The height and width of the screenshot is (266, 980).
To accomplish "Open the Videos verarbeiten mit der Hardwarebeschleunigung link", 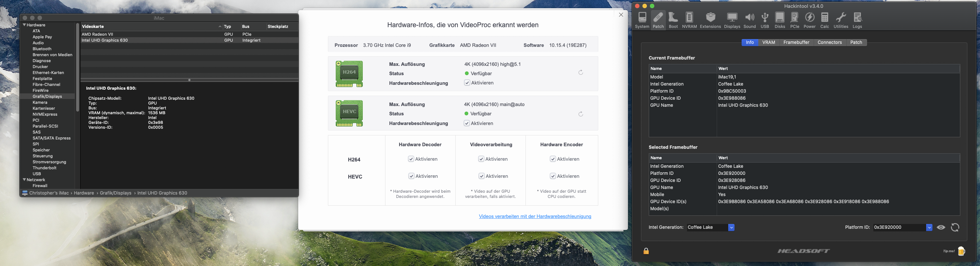I will click(535, 217).
